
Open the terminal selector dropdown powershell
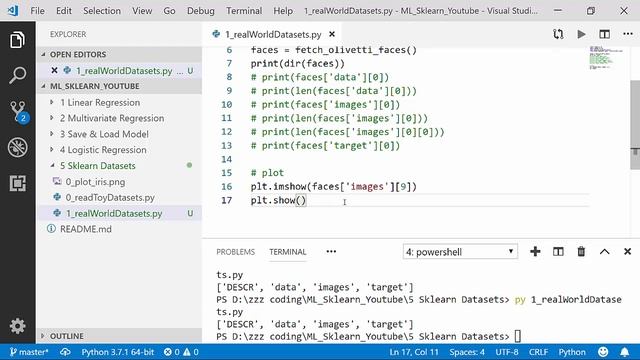[x=460, y=251]
